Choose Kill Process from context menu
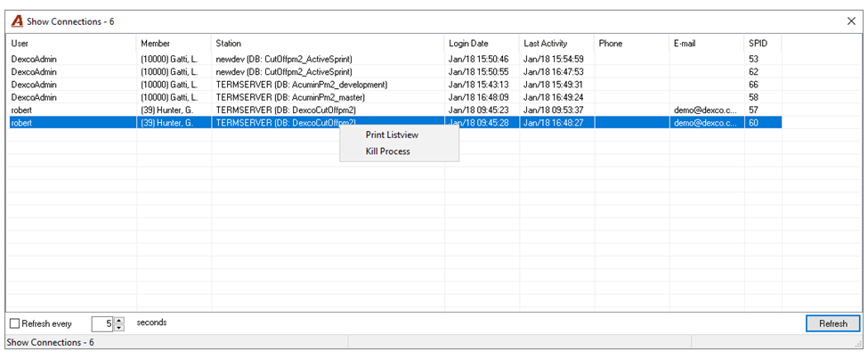The height and width of the screenshot is (359, 868). [387, 151]
